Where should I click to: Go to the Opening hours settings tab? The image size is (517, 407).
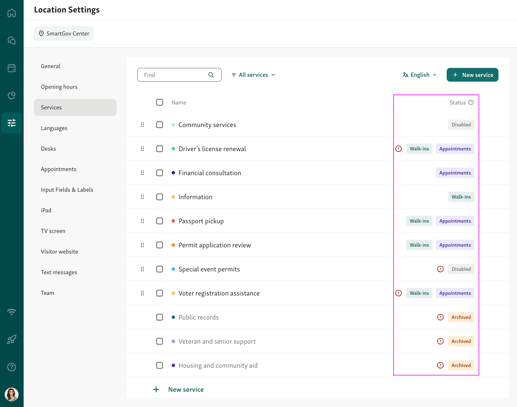click(59, 87)
